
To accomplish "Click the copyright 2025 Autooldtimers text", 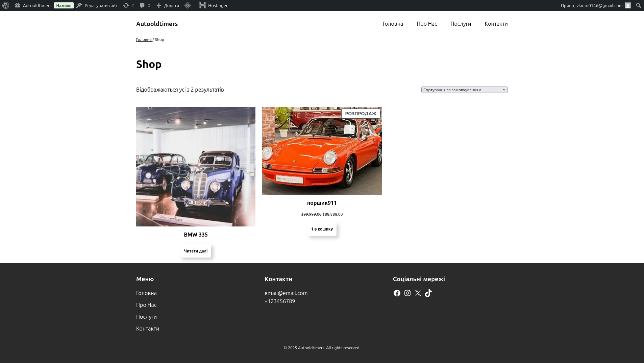I will (x=322, y=348).
